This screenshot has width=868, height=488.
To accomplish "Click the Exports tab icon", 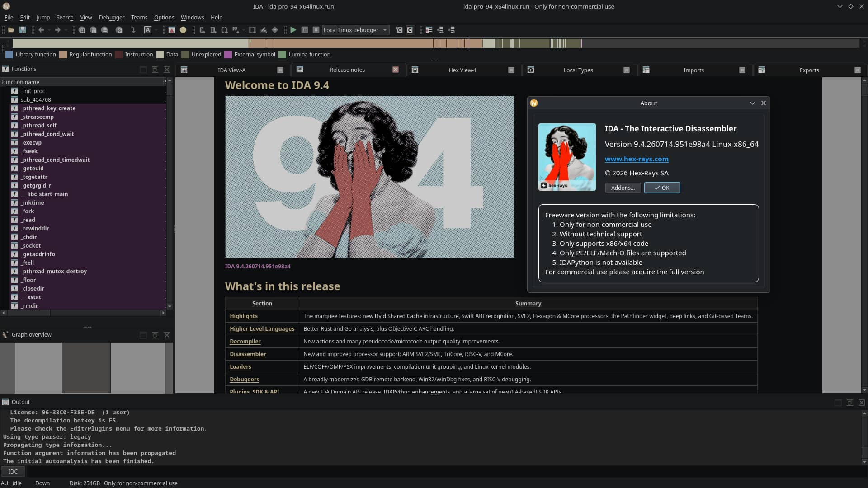I will click(762, 70).
